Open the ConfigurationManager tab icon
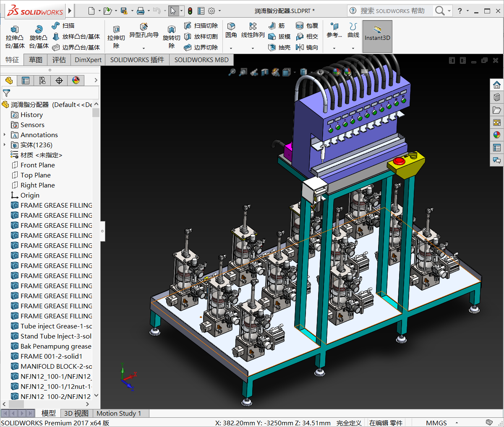This screenshot has width=504, height=427. point(42,81)
